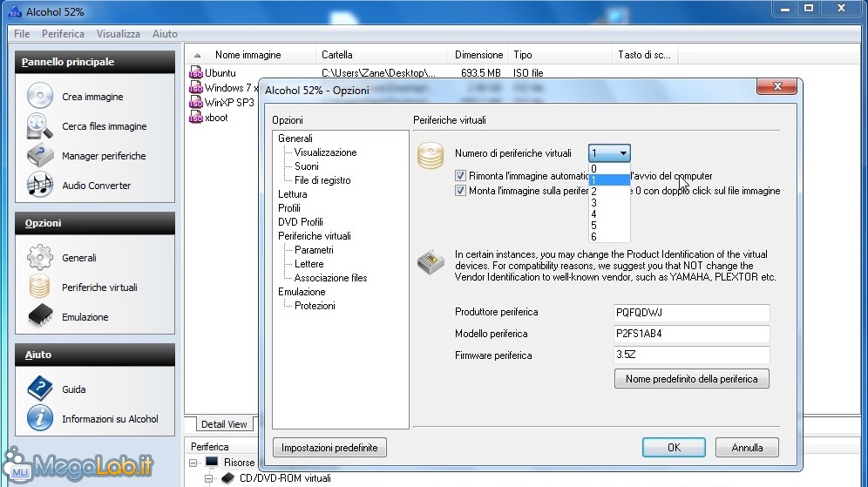Image resolution: width=868 pixels, height=487 pixels.
Task: Select Protezioni in the options tree
Action: click(x=315, y=306)
